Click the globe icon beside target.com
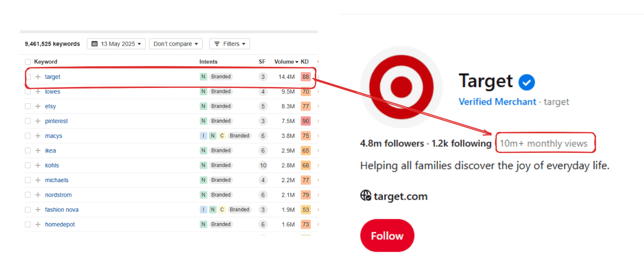This screenshot has height=274, width=644. (366, 195)
